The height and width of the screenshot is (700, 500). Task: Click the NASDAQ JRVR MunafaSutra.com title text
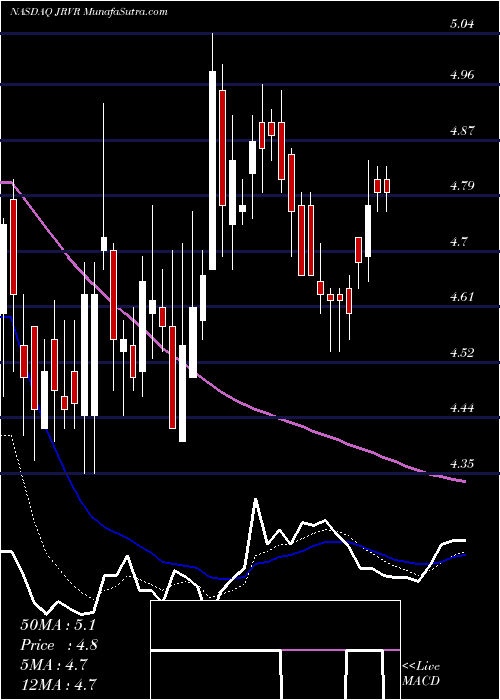[x=88, y=12]
